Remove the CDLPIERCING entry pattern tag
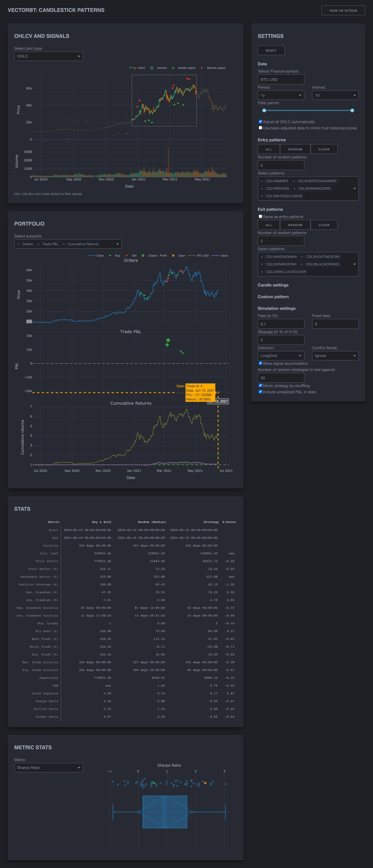Viewport: 373px width, 868px height. coord(262,189)
